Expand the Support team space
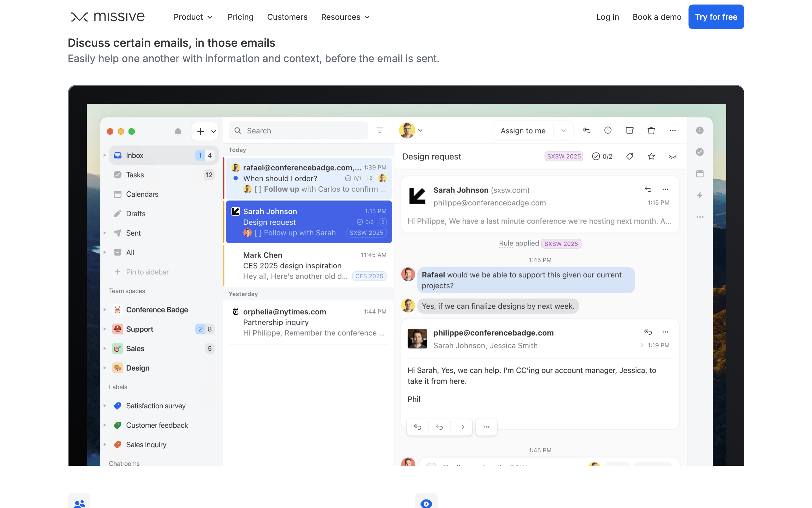The width and height of the screenshot is (812, 508). 105,329
